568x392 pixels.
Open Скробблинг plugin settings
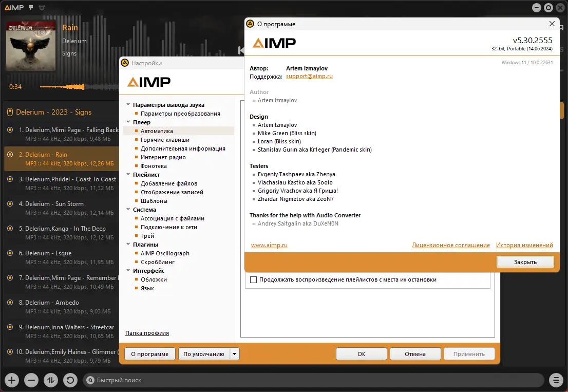tap(158, 262)
